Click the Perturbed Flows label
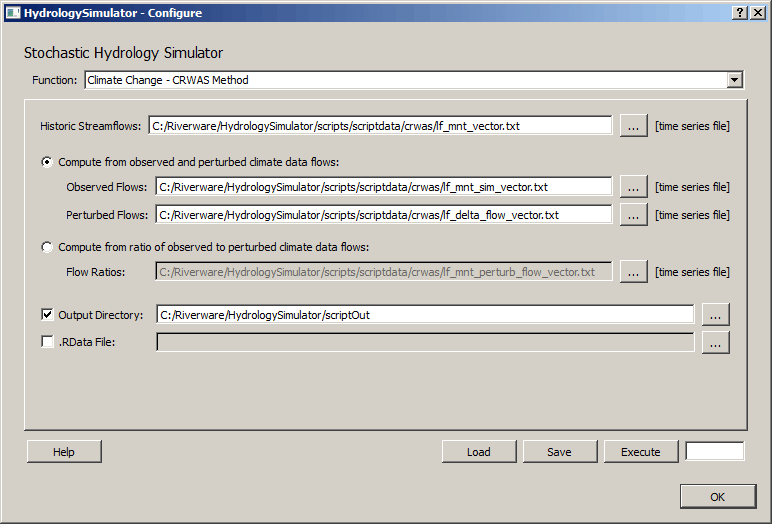The height and width of the screenshot is (524, 772). point(107,215)
